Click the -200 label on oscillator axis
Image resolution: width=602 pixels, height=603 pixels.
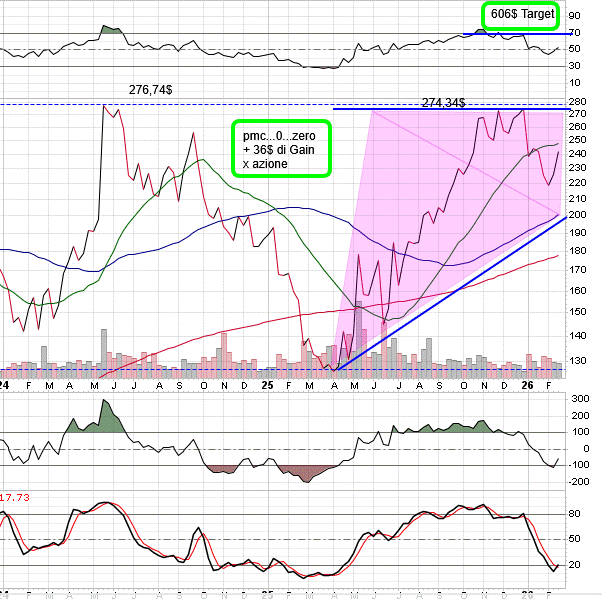coord(577,482)
